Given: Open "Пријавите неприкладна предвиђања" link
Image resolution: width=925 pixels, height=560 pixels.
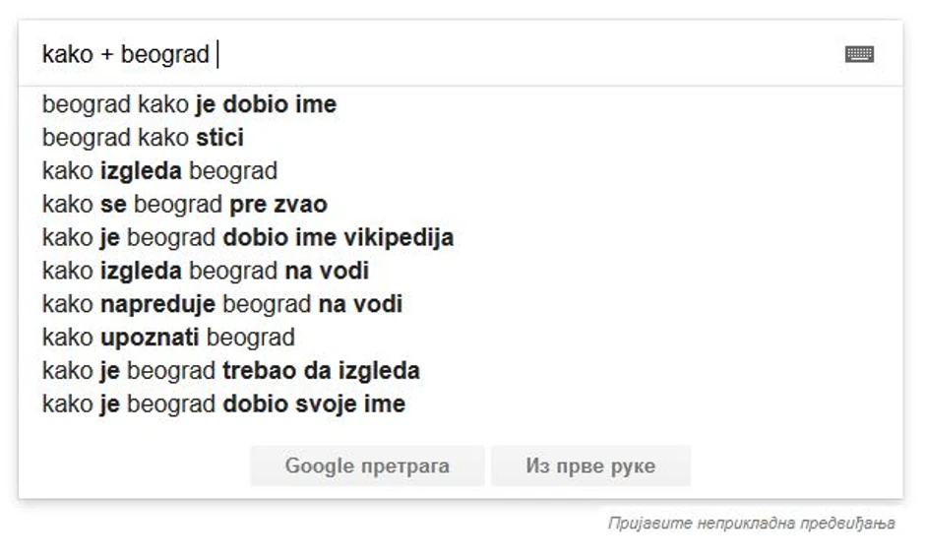Looking at the screenshot, I should point(751,524).
